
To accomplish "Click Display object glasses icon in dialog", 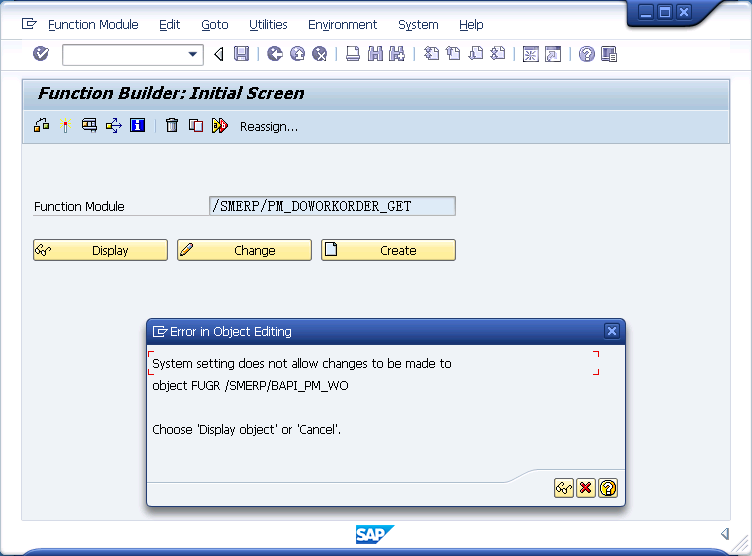I will coord(564,488).
